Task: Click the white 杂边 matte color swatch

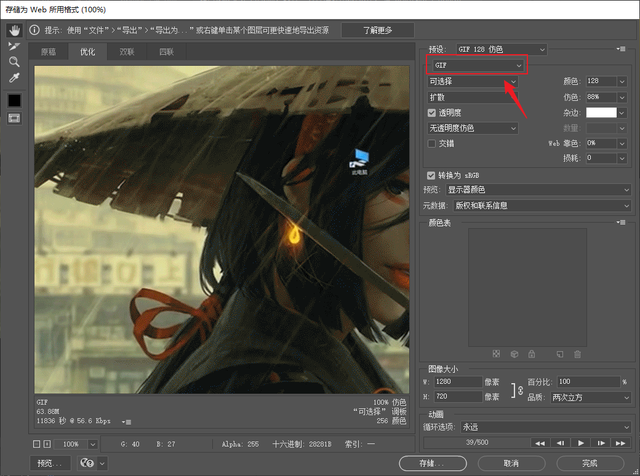Action: 601,113
